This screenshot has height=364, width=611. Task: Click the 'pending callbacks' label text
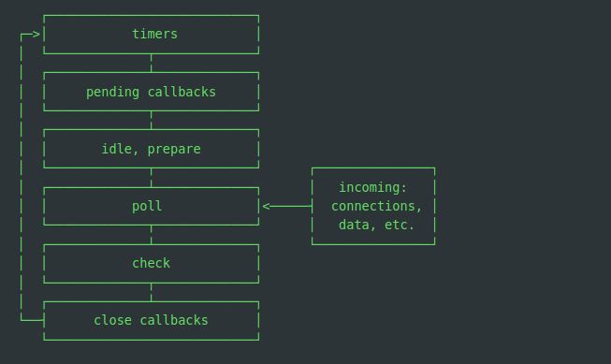click(x=151, y=93)
